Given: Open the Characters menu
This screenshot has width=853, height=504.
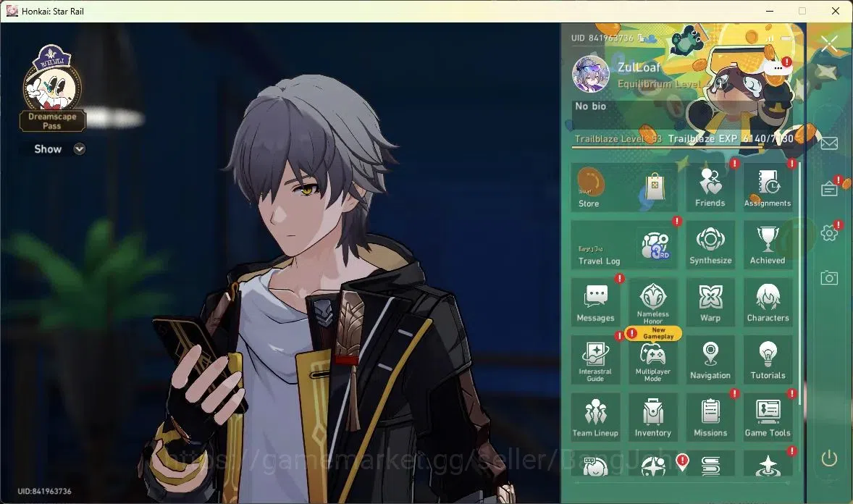Looking at the screenshot, I should pyautogui.click(x=768, y=303).
